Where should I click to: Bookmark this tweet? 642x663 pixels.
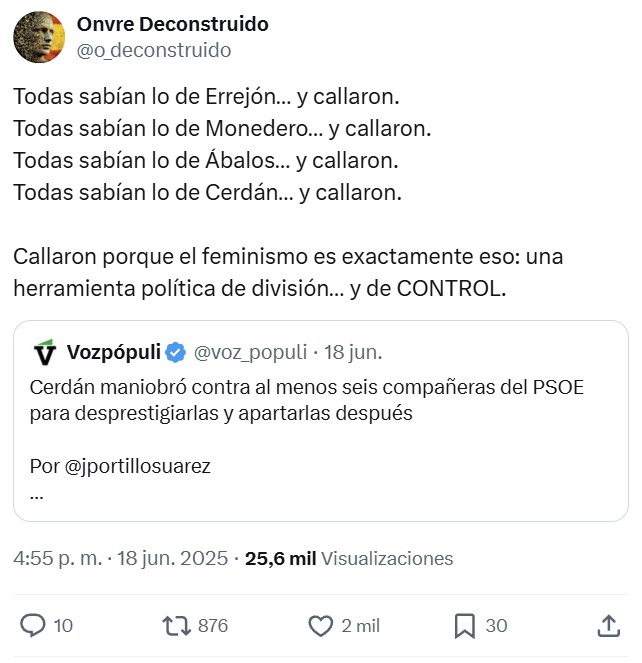[x=464, y=626]
